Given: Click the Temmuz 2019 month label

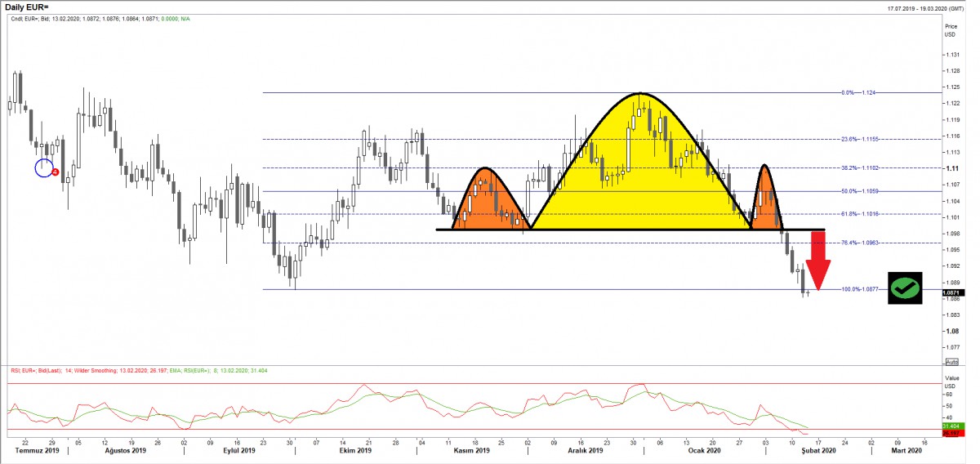Looking at the screenshot, I should tap(38, 450).
